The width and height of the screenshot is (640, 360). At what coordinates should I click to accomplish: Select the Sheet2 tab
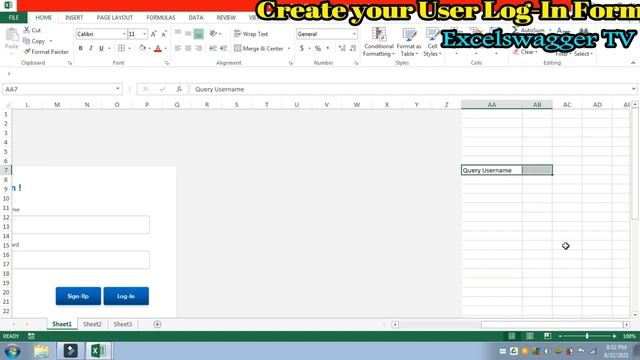[x=92, y=324]
